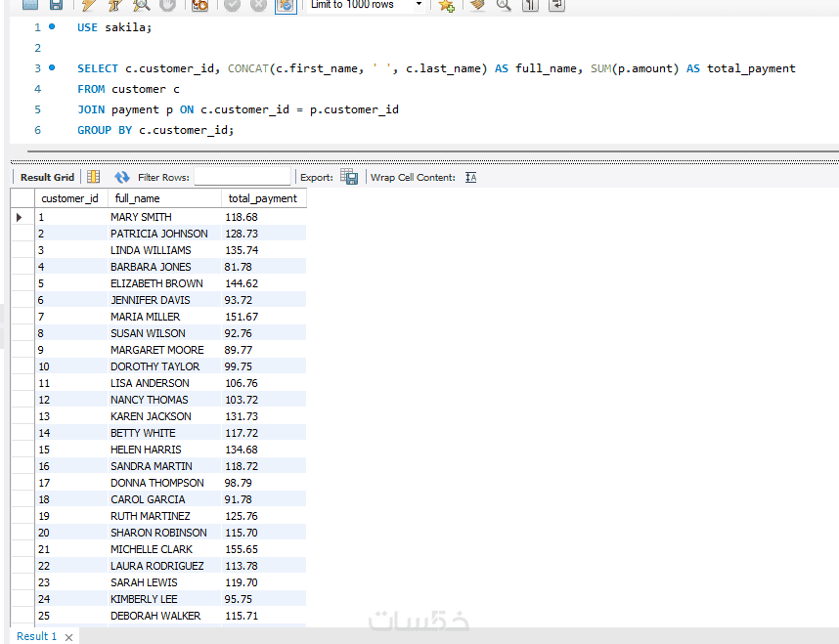The image size is (839, 644).
Task: Place cursor on 'USE sakila;' in line 1
Action: (x=114, y=27)
